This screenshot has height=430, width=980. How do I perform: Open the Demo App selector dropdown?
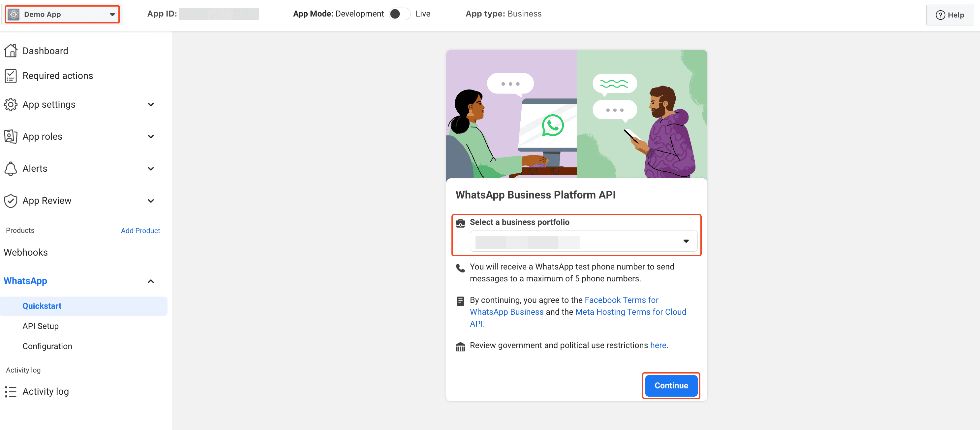pyautogui.click(x=62, y=15)
